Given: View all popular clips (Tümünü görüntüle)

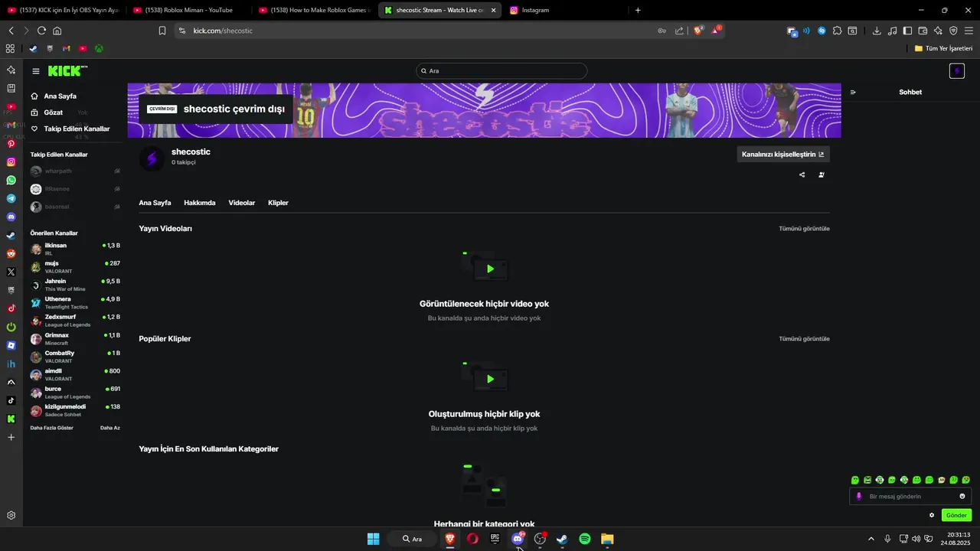Looking at the screenshot, I should click(804, 339).
